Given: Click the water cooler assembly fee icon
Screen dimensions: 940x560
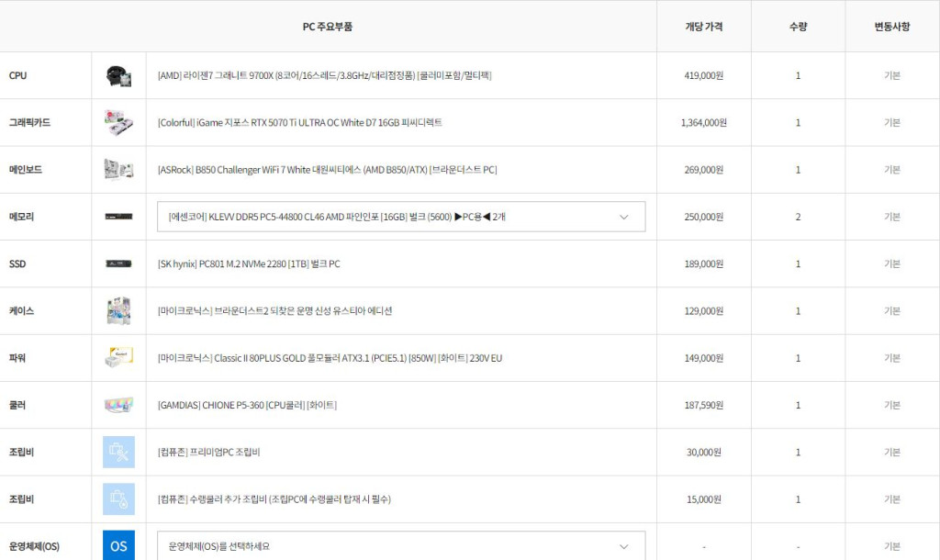Looking at the screenshot, I should point(118,499).
